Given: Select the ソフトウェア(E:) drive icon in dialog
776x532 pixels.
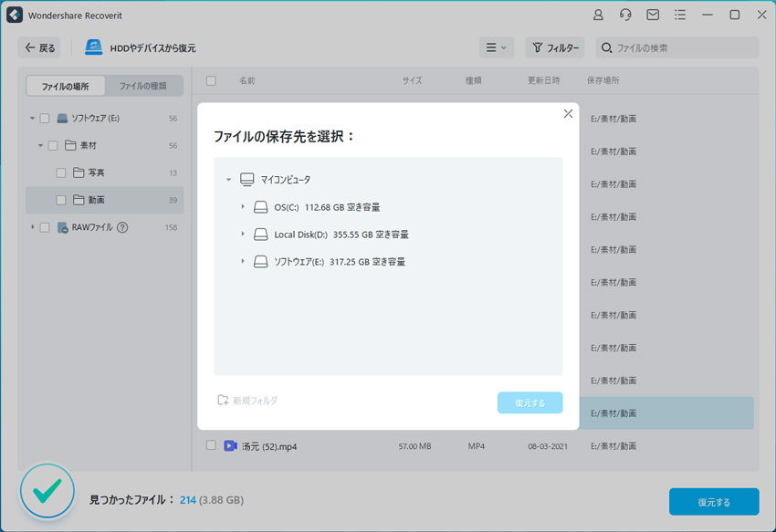Looking at the screenshot, I should coord(261,261).
